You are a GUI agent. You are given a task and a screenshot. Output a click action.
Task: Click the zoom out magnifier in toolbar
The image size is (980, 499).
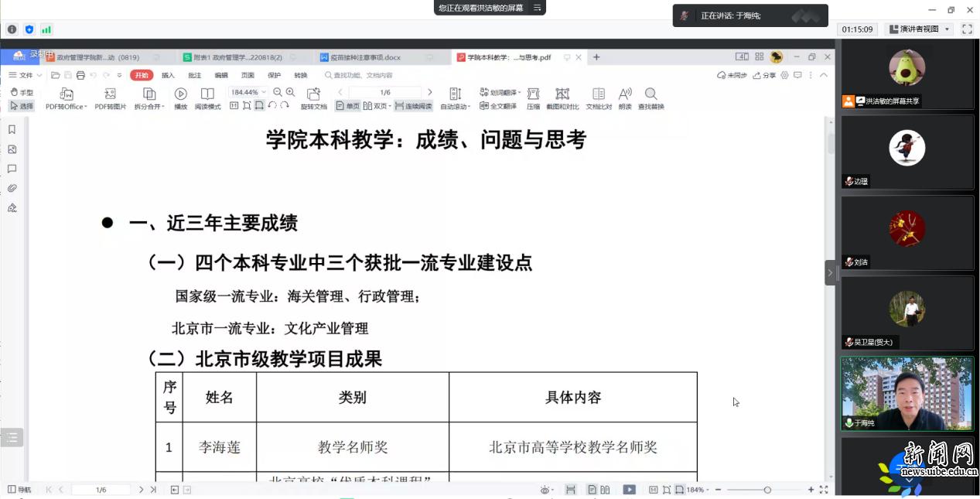(278, 92)
